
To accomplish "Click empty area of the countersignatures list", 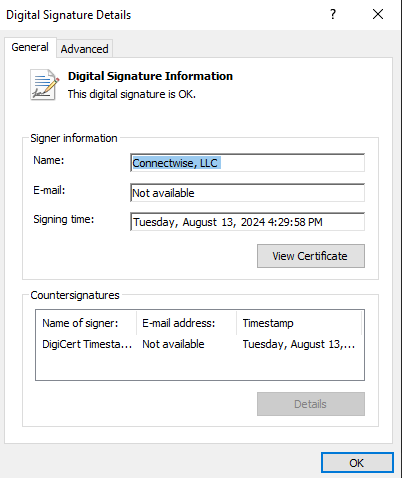I will tap(199, 366).
